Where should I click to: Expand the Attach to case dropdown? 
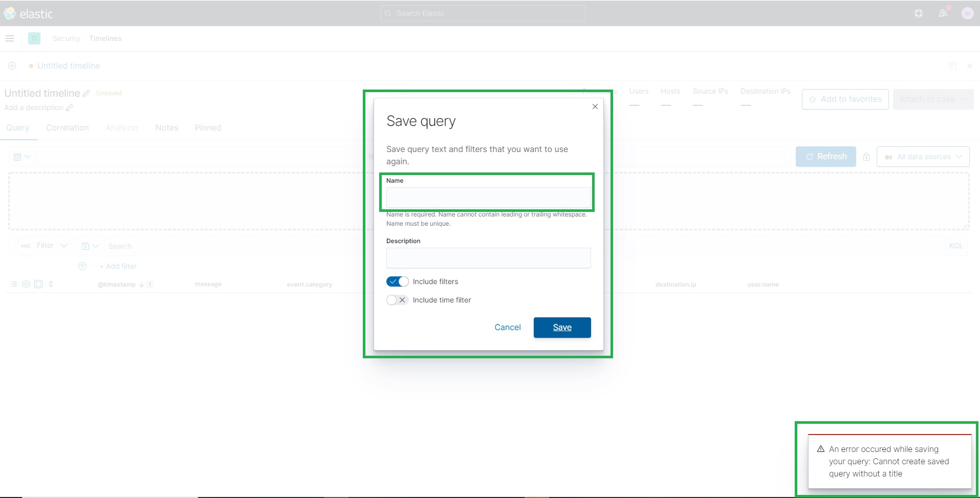(x=933, y=99)
